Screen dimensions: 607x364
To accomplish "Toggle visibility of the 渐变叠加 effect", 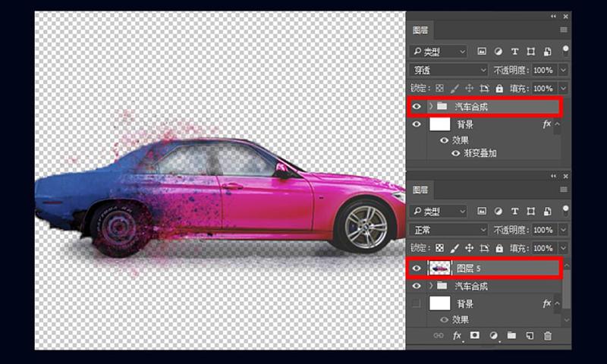I will [x=456, y=153].
